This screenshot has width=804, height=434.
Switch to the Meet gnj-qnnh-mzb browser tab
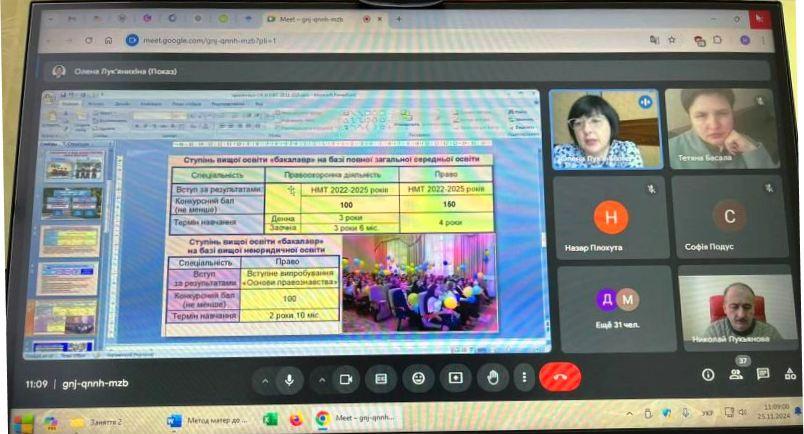[x=310, y=18]
